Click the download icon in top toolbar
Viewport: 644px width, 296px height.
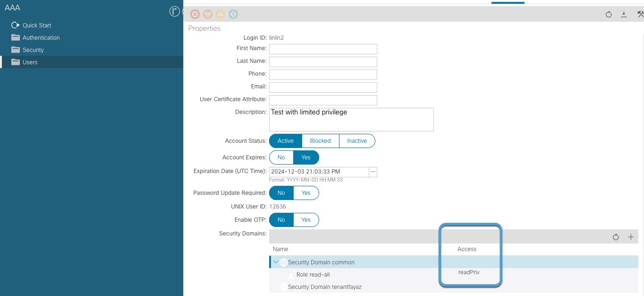pos(624,15)
